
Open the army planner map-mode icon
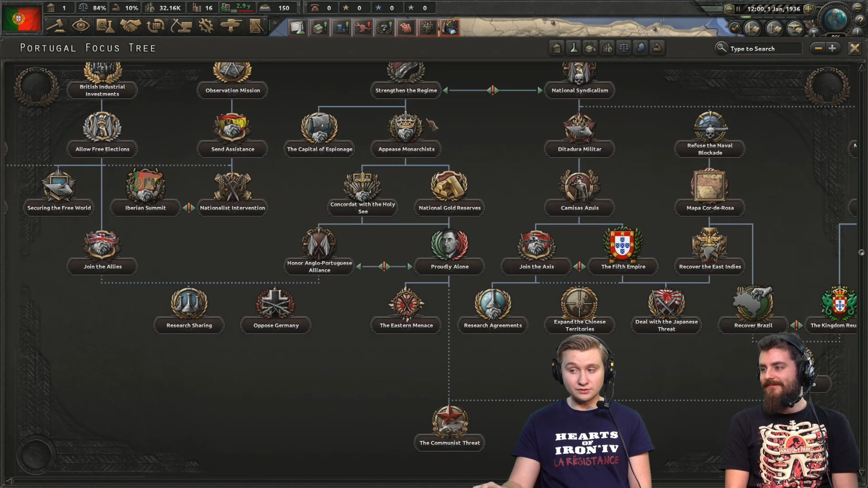pyautogui.click(x=752, y=28)
